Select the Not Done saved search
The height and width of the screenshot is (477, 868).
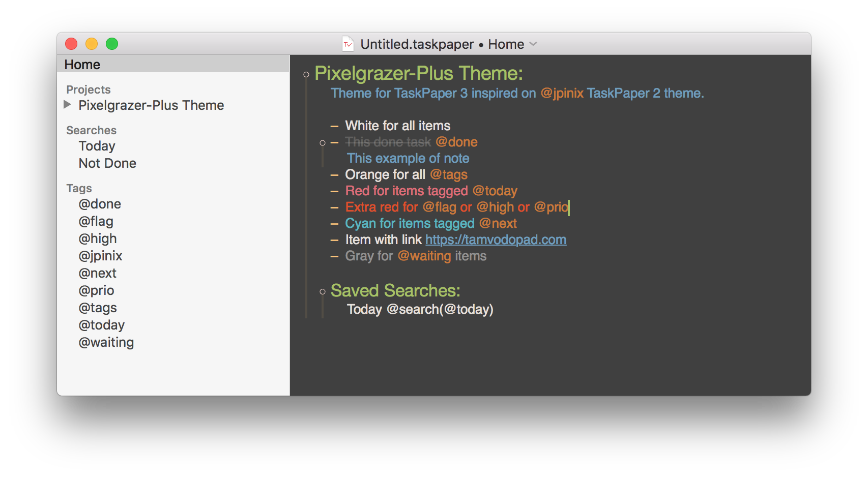107,163
